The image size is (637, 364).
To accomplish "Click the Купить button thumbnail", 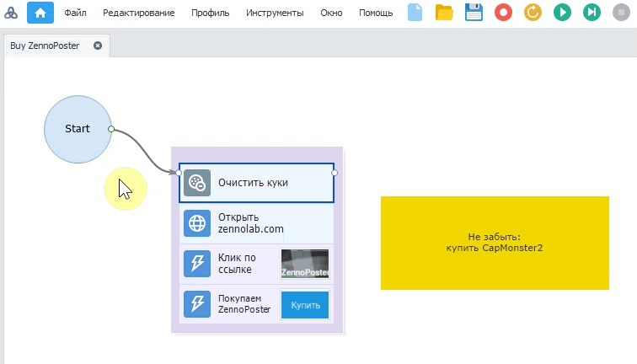I will point(305,305).
